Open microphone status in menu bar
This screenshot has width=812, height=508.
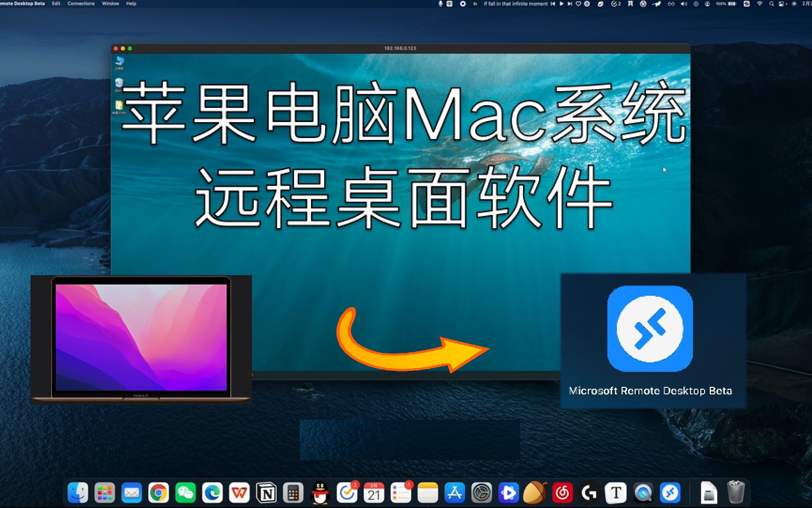(x=440, y=4)
